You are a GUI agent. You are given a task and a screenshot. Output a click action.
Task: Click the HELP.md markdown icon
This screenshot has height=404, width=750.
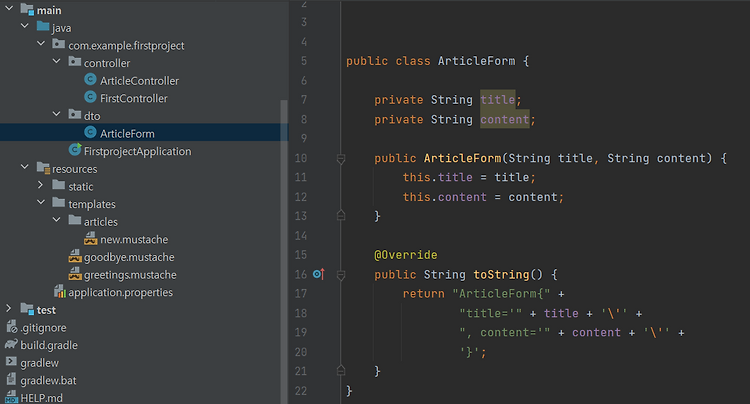pos(11,397)
